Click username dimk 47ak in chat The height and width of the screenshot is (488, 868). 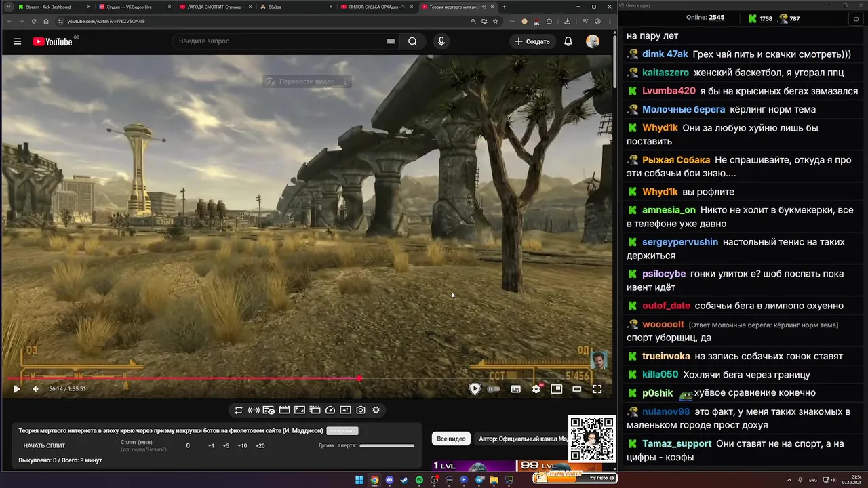coord(665,54)
